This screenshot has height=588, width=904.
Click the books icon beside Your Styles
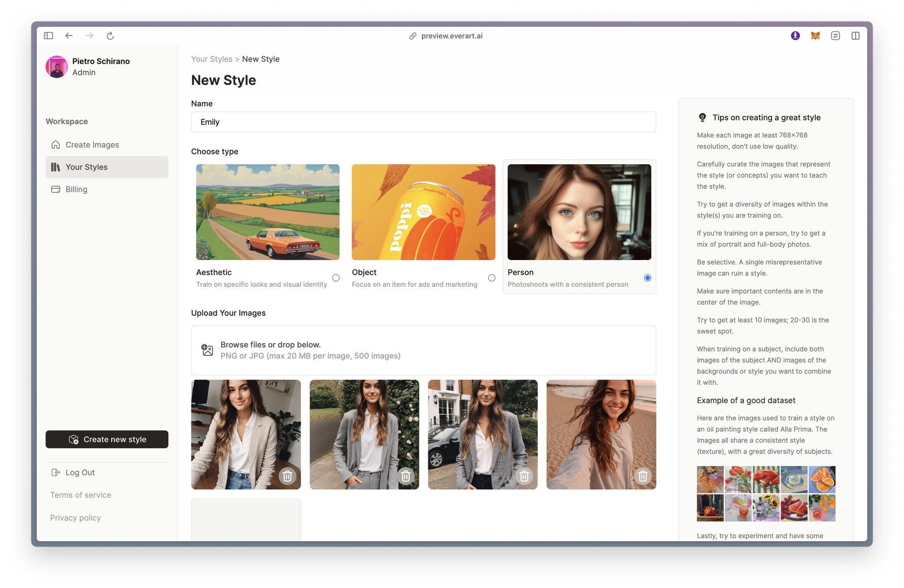pyautogui.click(x=56, y=167)
